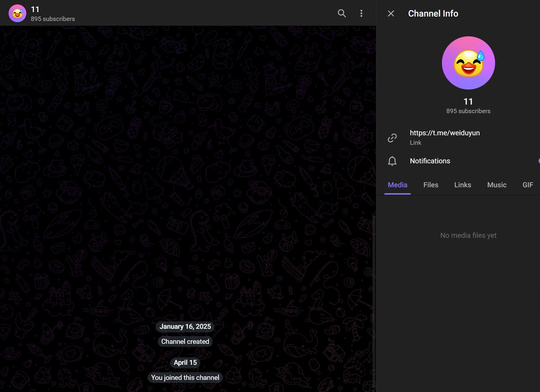The height and width of the screenshot is (392, 540).
Task: Click the Notifications bell icon
Action: coord(392,161)
